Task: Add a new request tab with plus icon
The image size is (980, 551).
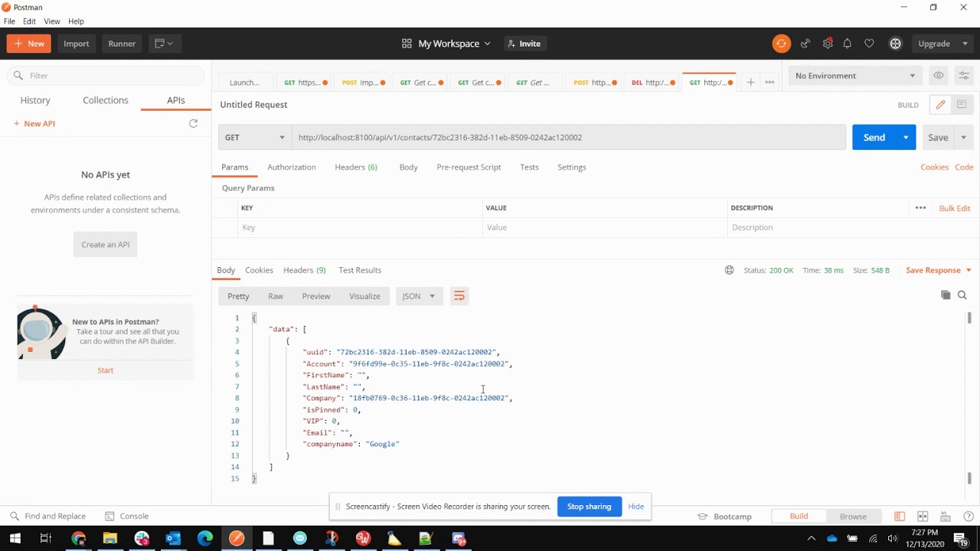Action: coord(750,82)
